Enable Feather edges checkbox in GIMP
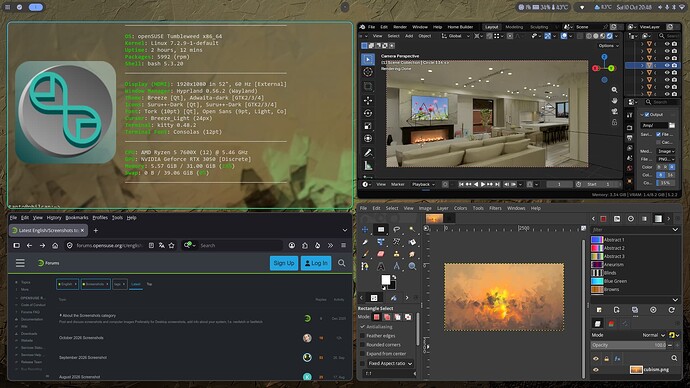Image resolution: width=690 pixels, height=388 pixels. coord(363,336)
